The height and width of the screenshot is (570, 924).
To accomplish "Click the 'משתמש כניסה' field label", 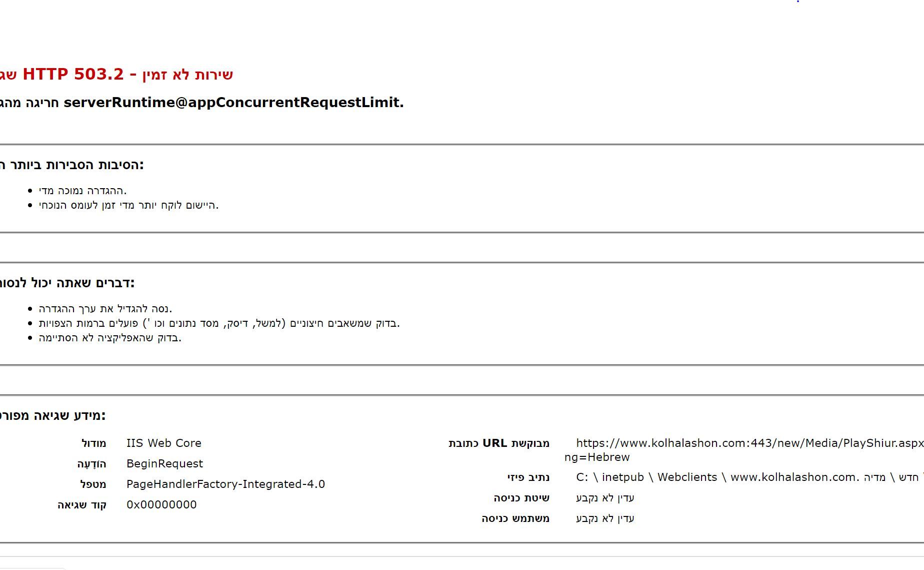I will pos(515,518).
